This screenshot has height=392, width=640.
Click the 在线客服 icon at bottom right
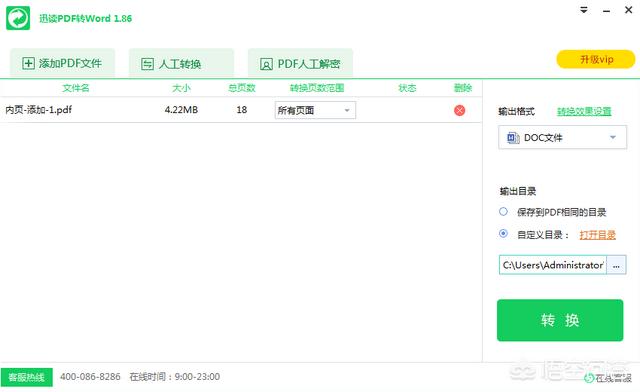(589, 378)
